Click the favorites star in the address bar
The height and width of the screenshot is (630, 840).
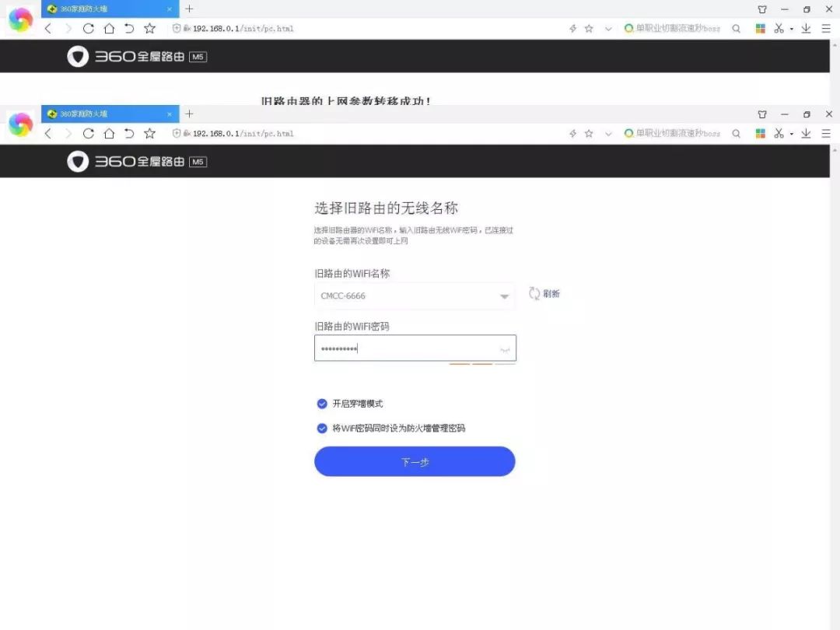click(149, 133)
